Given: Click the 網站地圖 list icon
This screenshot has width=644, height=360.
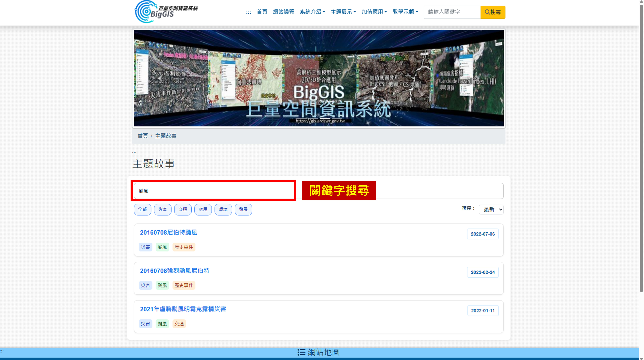Looking at the screenshot, I should point(301,352).
